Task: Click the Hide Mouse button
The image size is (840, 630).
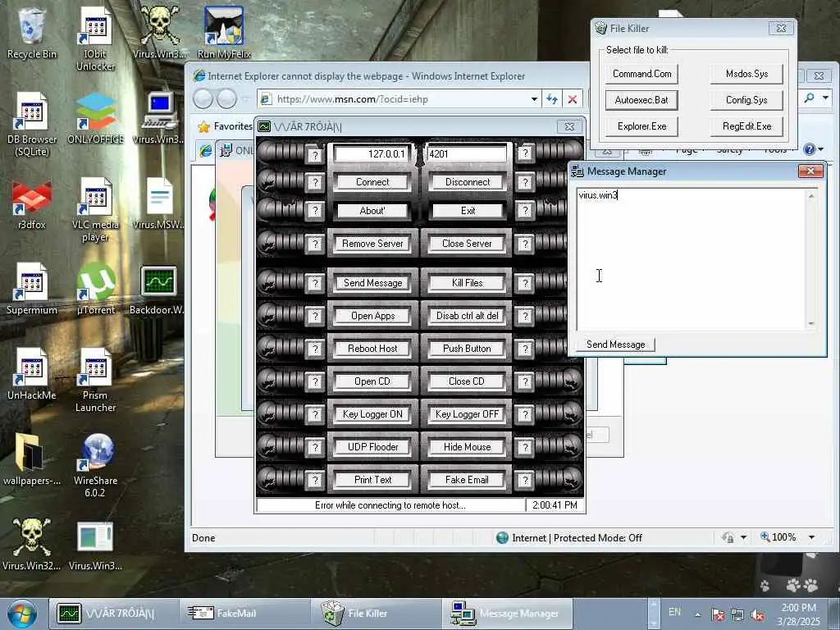Action: (x=467, y=447)
